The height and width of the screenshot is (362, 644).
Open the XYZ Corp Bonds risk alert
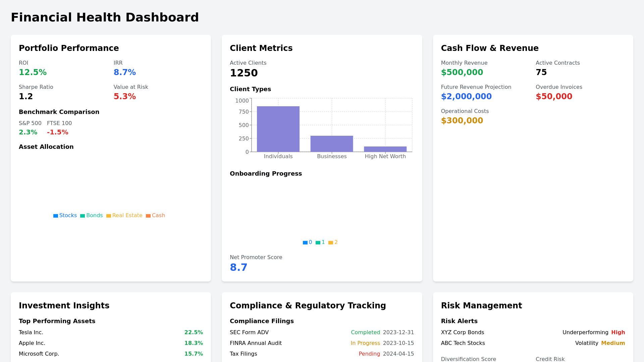click(x=463, y=333)
